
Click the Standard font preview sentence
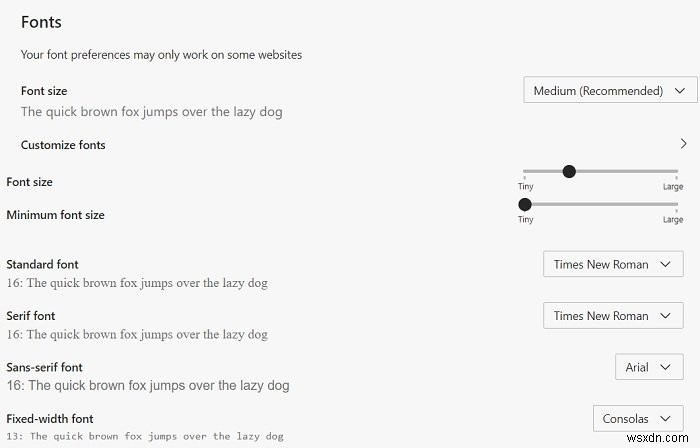coord(137,283)
